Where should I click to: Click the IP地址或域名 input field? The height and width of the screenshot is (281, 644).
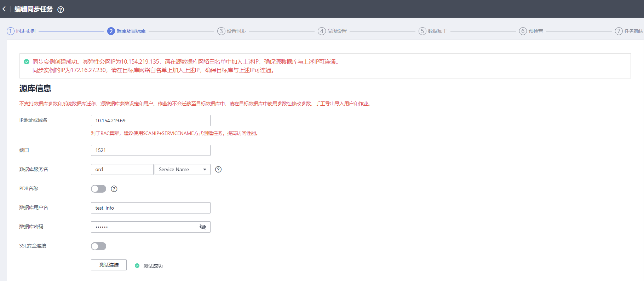150,121
